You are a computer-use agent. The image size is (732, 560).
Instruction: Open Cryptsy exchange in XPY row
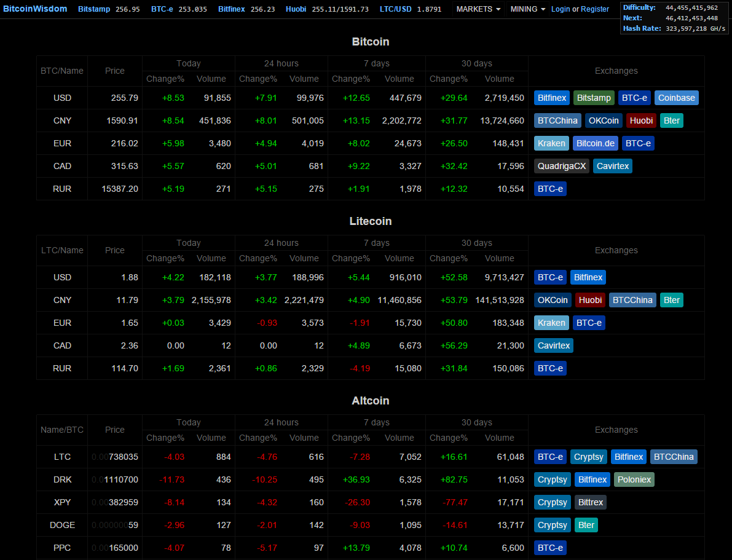coord(553,503)
